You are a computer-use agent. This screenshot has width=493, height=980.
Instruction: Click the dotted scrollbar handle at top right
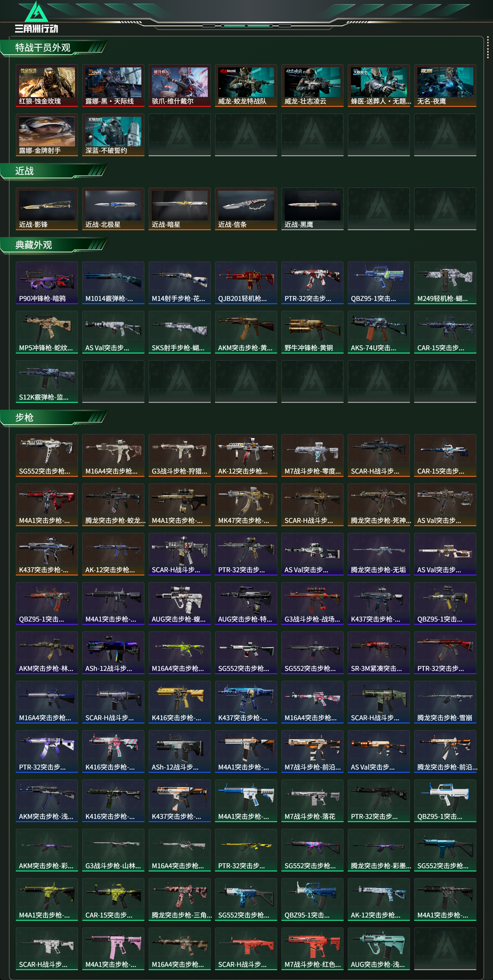tap(488, 48)
